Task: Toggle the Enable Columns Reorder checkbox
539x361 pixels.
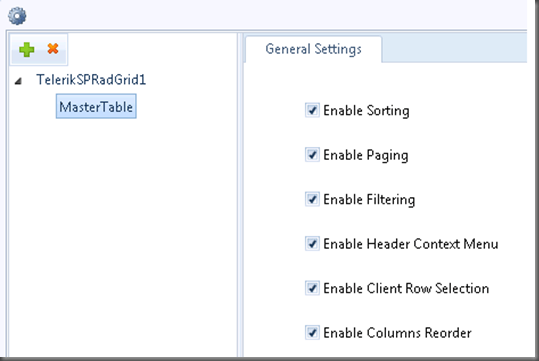Action: click(312, 332)
